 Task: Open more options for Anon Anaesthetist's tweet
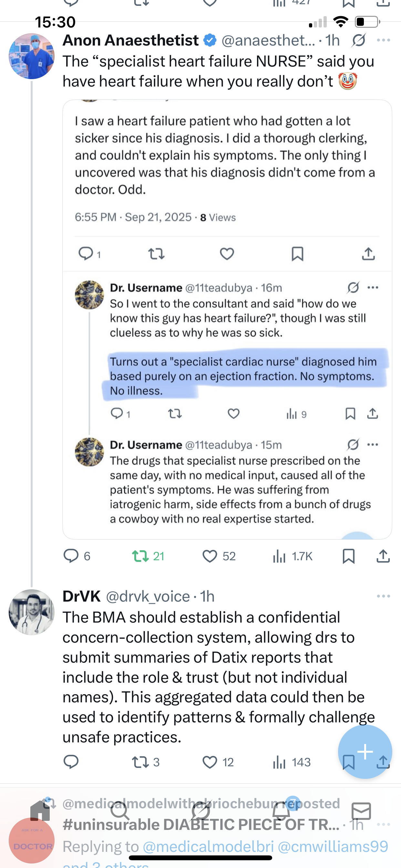coord(384,40)
